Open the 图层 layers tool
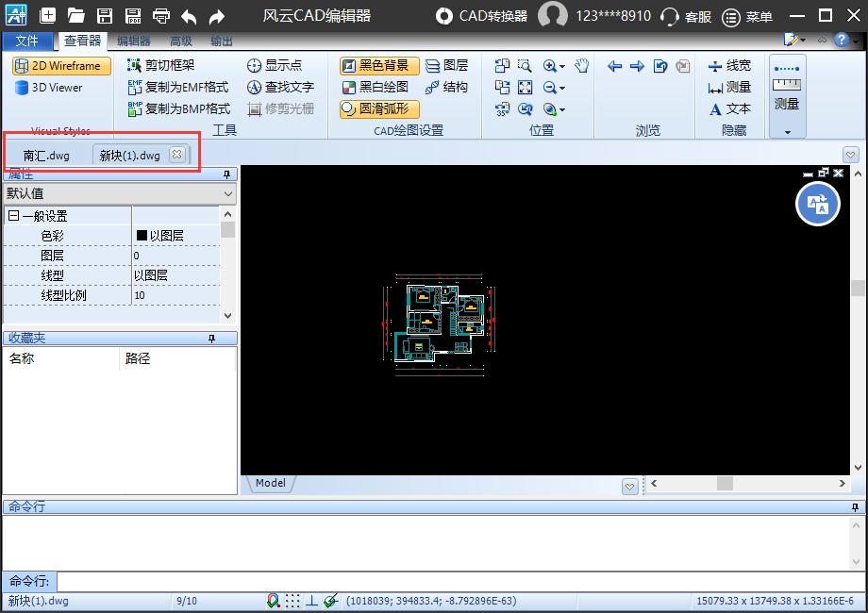The height and width of the screenshot is (613, 868). pyautogui.click(x=446, y=66)
